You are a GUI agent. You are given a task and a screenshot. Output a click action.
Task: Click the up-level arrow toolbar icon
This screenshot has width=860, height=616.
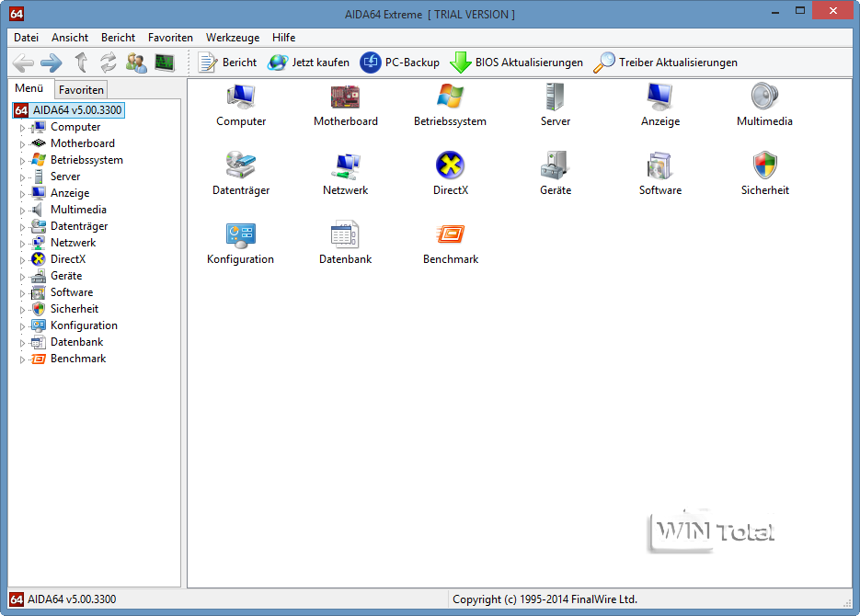[x=81, y=63]
